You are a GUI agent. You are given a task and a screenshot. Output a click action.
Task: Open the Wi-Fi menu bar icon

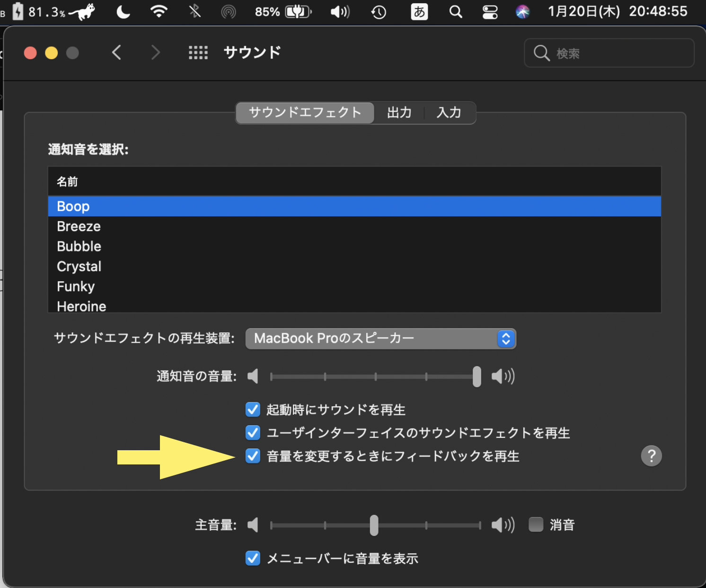[x=159, y=12]
